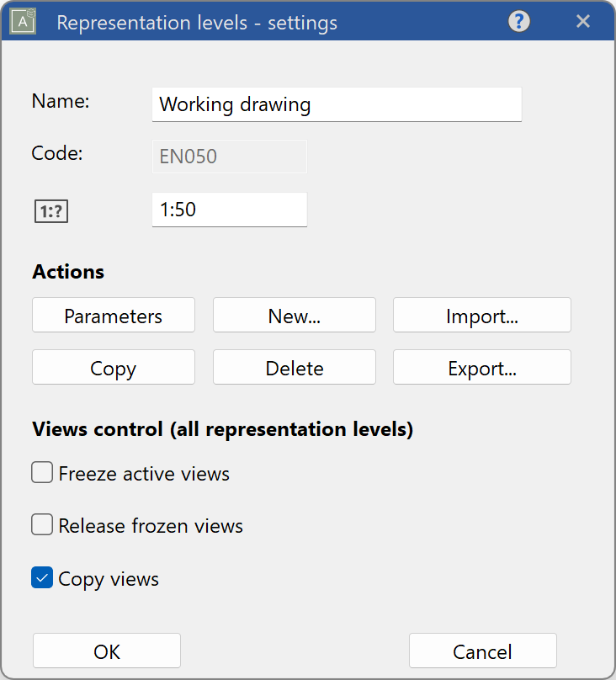
Task: Click inside the scale field showing 1:50
Action: coord(229,210)
